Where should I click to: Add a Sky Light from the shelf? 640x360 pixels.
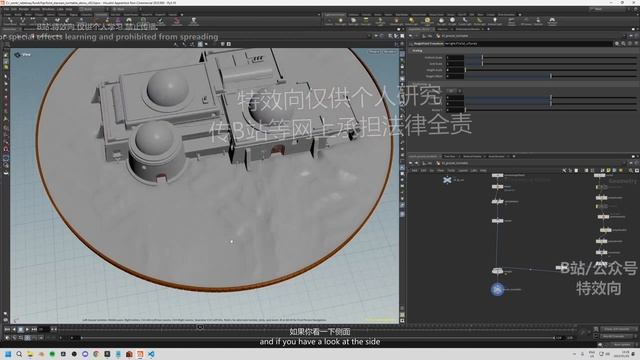[441, 21]
